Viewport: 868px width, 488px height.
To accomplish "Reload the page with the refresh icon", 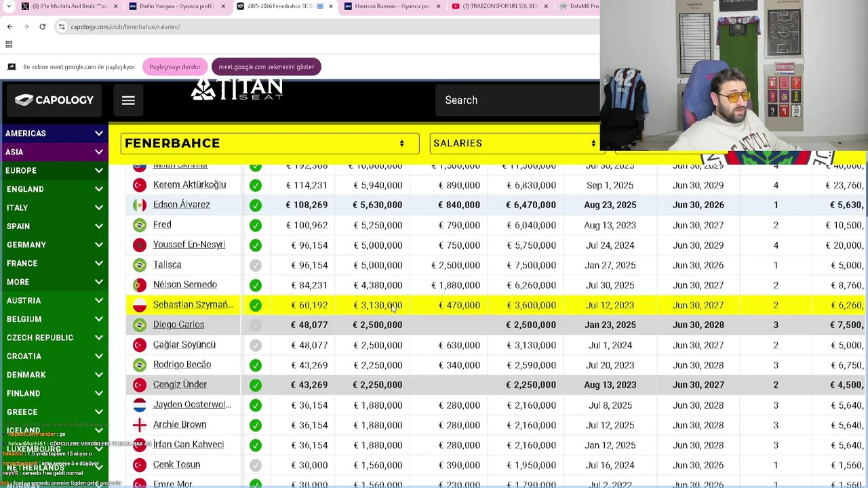I will [x=42, y=26].
